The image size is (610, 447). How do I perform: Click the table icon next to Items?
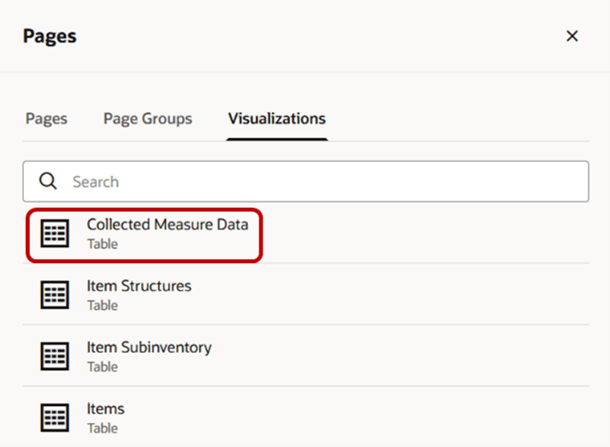(x=54, y=418)
